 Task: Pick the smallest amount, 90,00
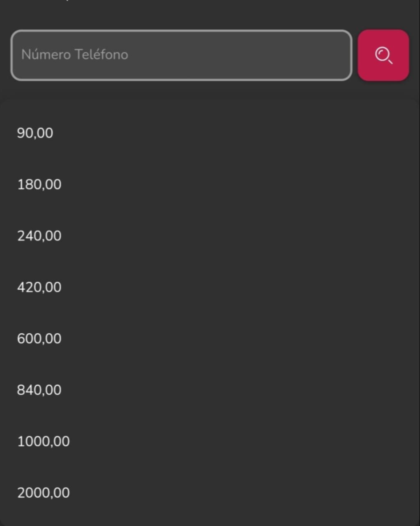pyautogui.click(x=210, y=133)
